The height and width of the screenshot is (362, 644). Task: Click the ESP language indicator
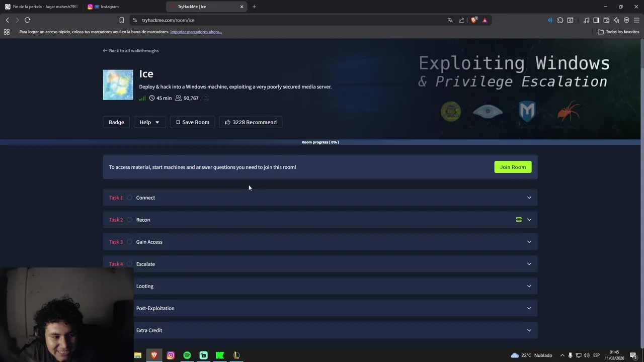(x=596, y=355)
